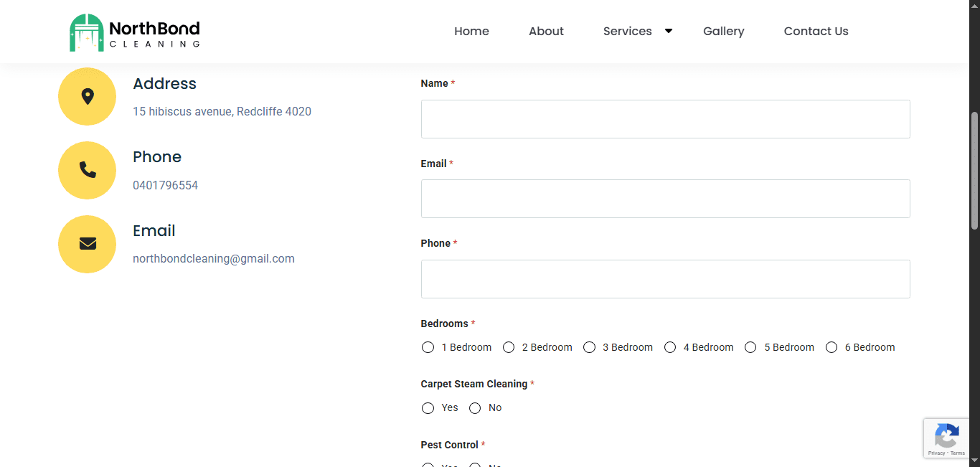
Task: Select Yes for Carpet Steam Cleaning
Action: (428, 408)
